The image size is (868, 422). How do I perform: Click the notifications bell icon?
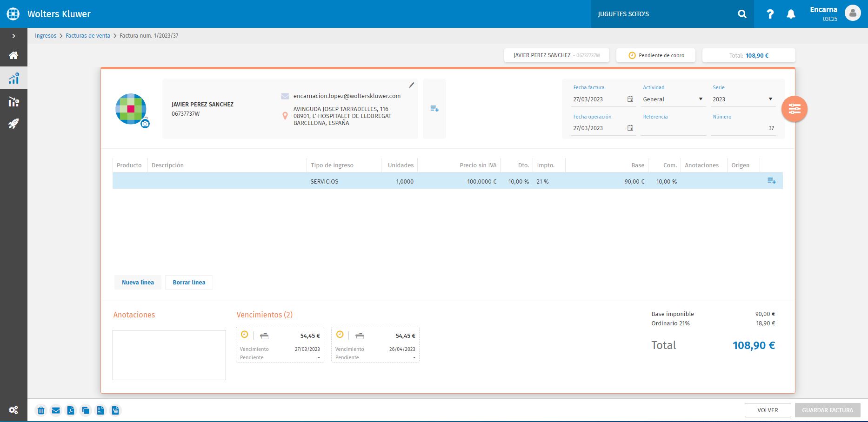[x=791, y=14]
